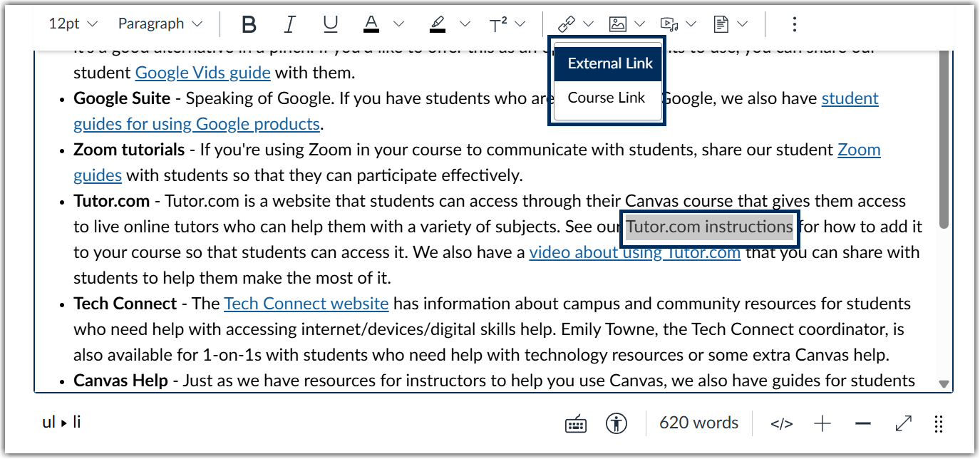980x459 pixels.
Task: Choose External Link from the menu
Action: [x=608, y=63]
